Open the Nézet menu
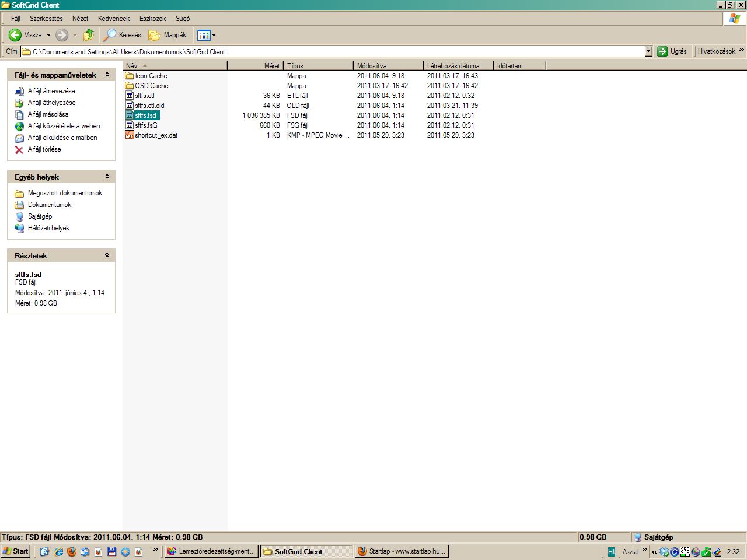The height and width of the screenshot is (560, 747). [x=81, y=19]
